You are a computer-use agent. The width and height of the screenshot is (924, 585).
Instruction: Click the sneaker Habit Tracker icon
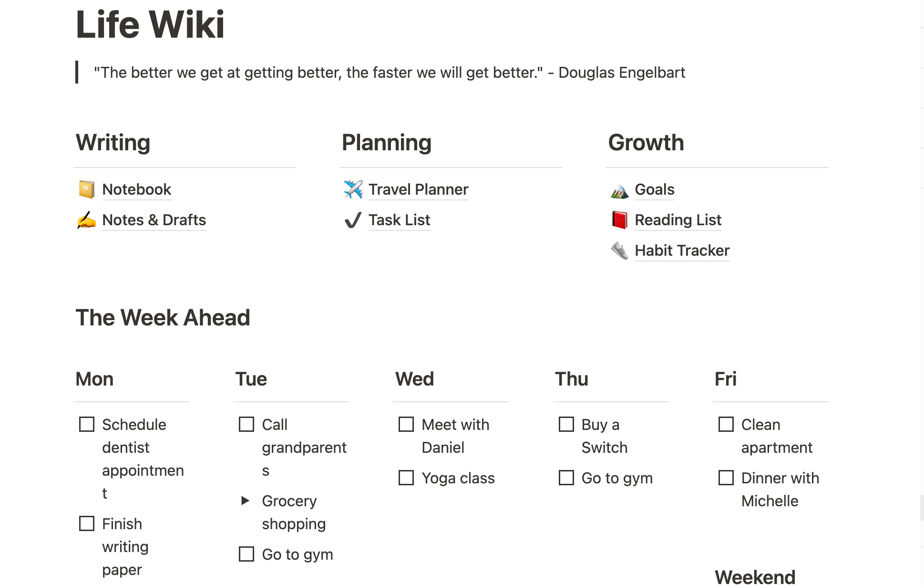[619, 251]
